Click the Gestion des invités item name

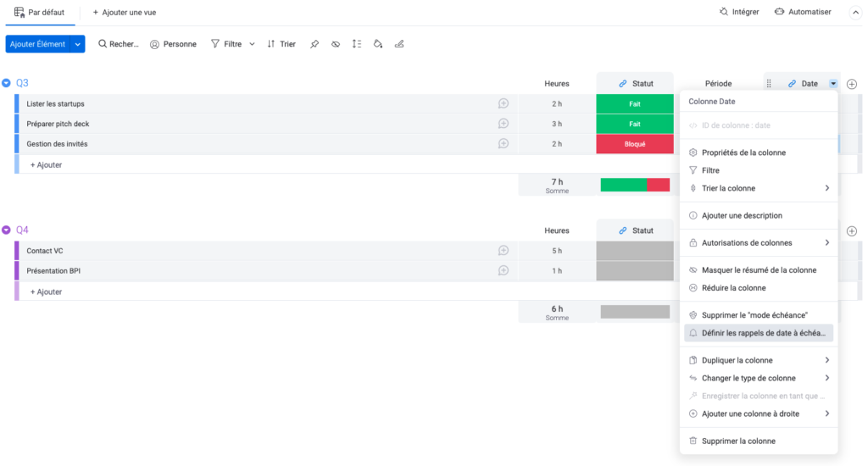(57, 144)
